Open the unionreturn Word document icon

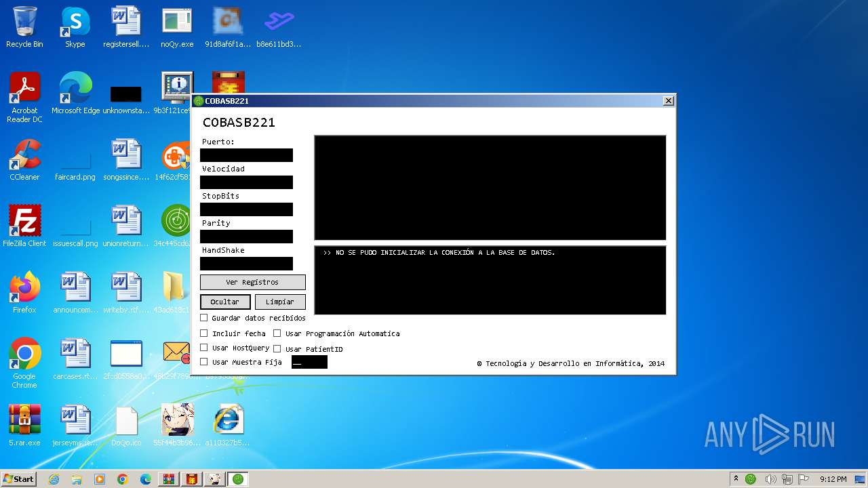pos(125,226)
